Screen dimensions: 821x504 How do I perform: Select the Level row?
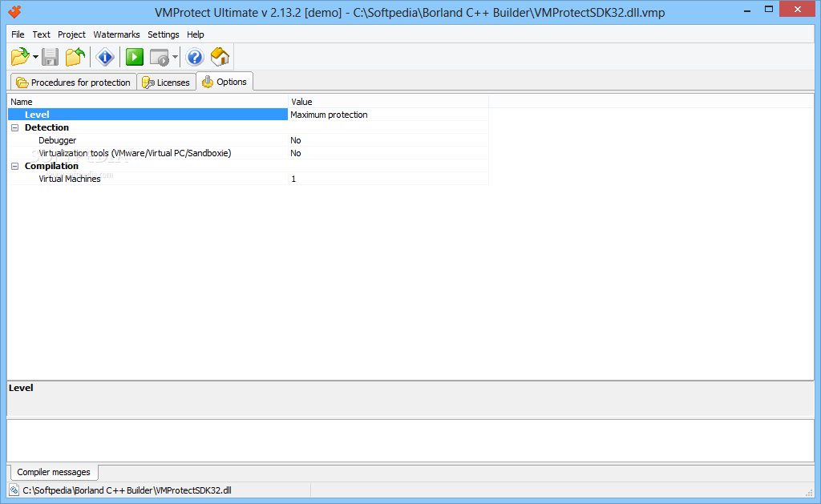tap(148, 115)
